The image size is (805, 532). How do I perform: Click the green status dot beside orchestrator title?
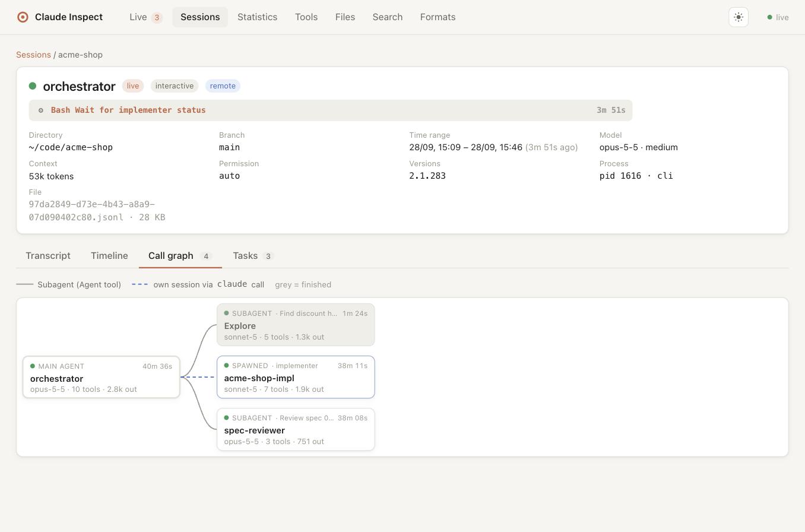[33, 86]
